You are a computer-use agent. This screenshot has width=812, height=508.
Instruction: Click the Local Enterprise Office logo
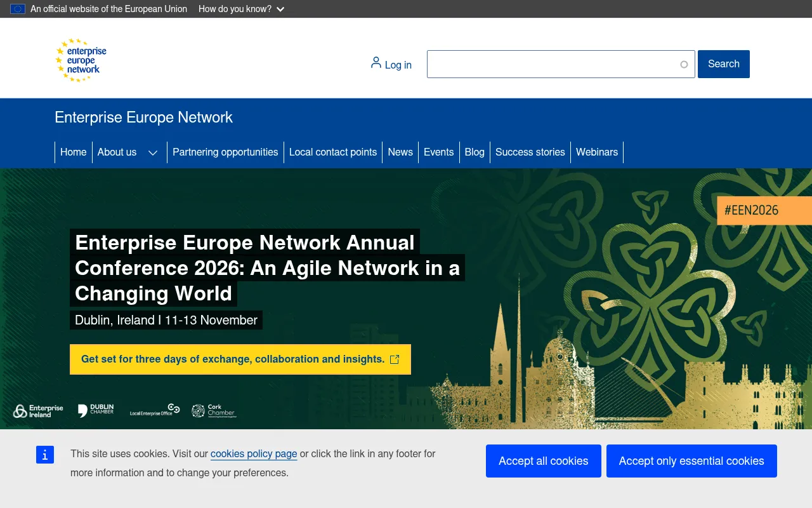[155, 410]
